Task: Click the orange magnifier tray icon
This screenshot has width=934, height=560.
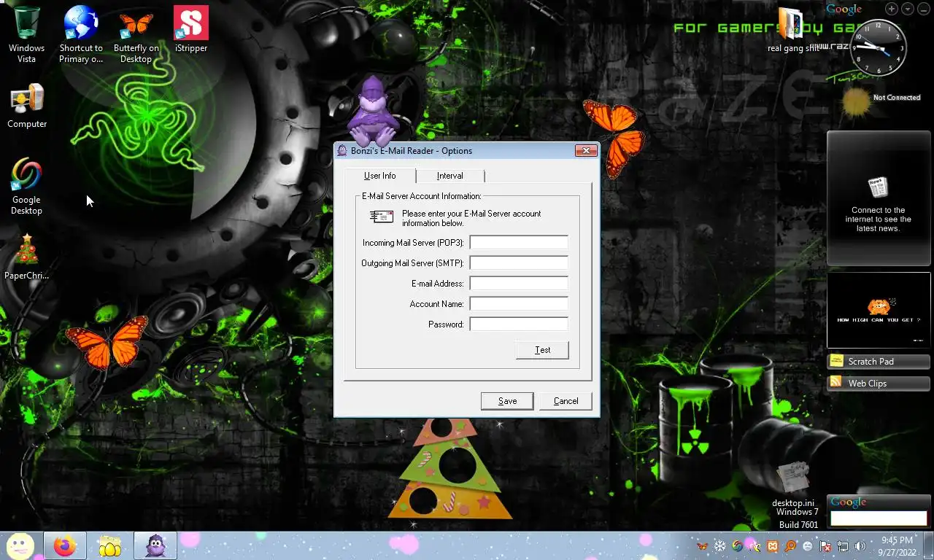Action: 790,546
